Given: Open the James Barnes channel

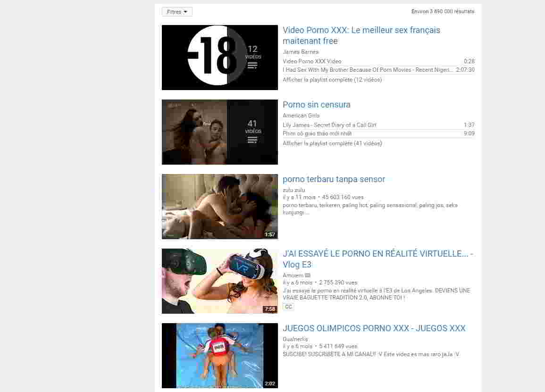Looking at the screenshot, I should 301,52.
